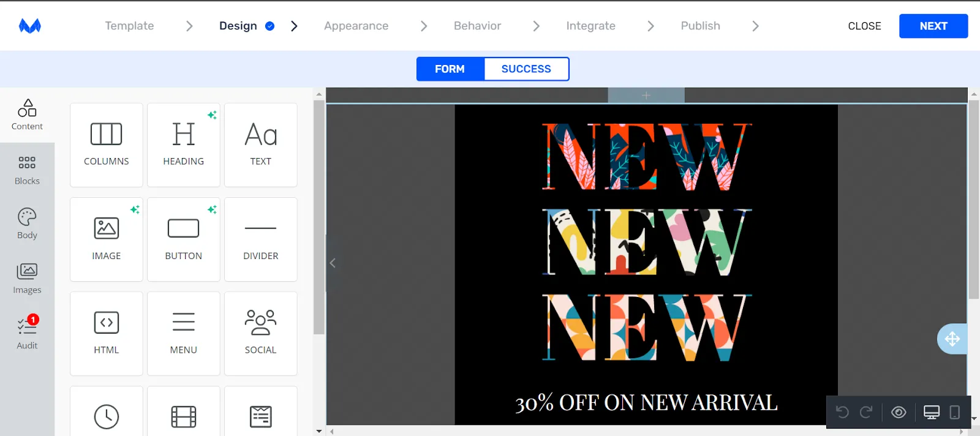The image size is (980, 436).
Task: Click the content panel vertical scrollbar
Action: pyautogui.click(x=318, y=217)
